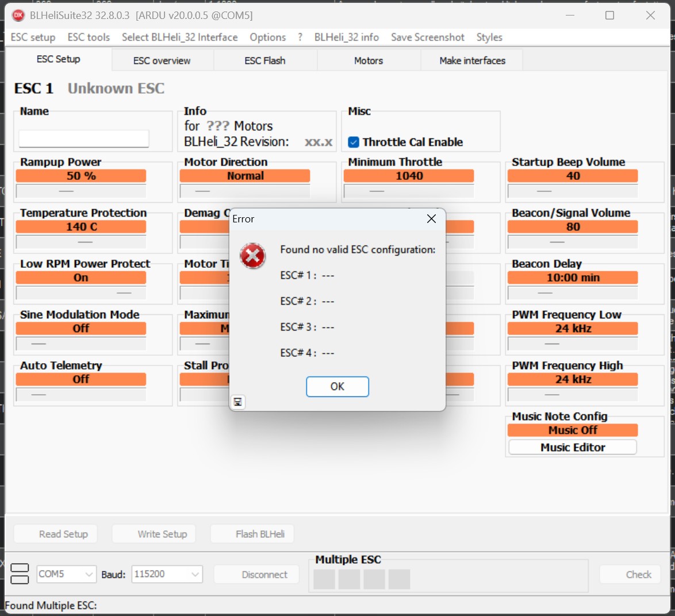
Task: Click the red error icon in dialog
Action: (252, 256)
